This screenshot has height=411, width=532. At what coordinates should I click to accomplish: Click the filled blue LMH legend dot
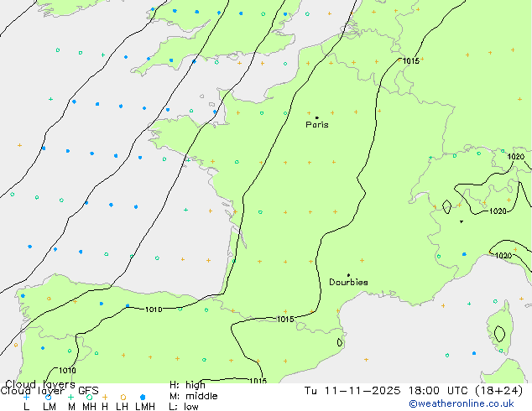[x=143, y=397]
